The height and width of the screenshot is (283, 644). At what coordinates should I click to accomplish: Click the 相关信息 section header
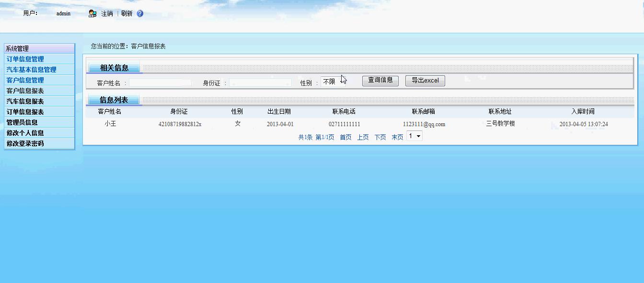click(114, 68)
